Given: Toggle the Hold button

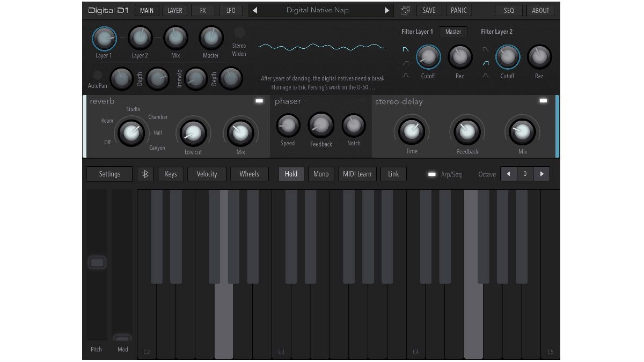Looking at the screenshot, I should tap(291, 174).
